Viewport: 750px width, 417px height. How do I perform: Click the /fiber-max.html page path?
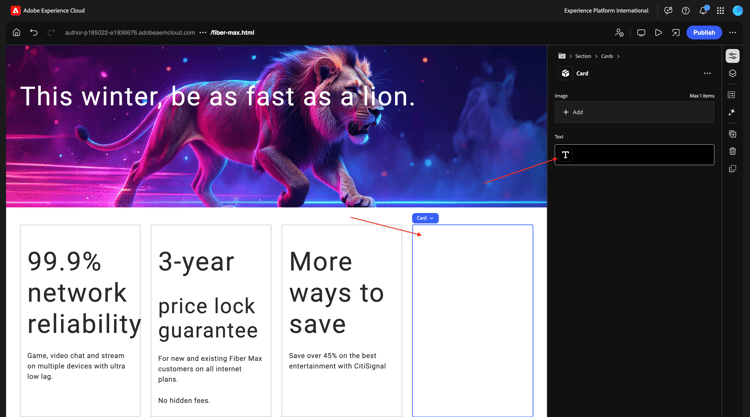pos(232,33)
